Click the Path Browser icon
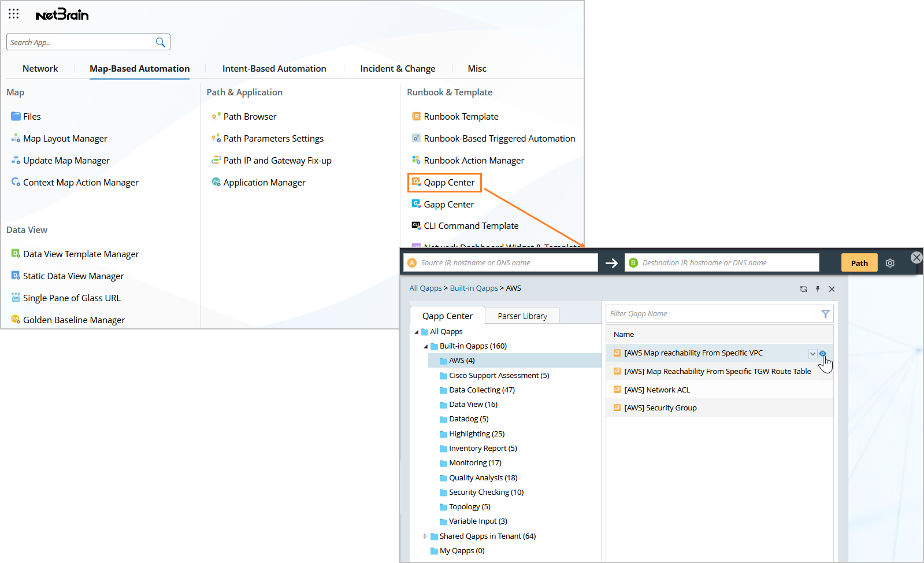The image size is (924, 563). (216, 116)
